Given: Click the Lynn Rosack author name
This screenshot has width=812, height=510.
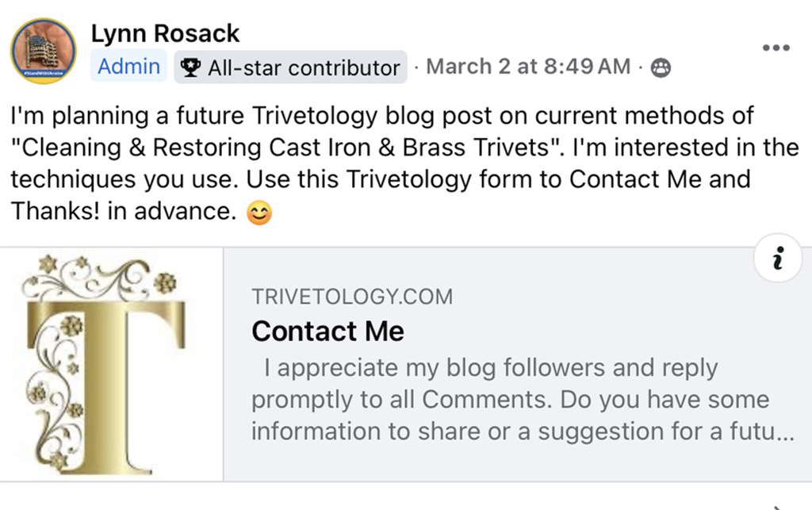Looking at the screenshot, I should point(165,33).
